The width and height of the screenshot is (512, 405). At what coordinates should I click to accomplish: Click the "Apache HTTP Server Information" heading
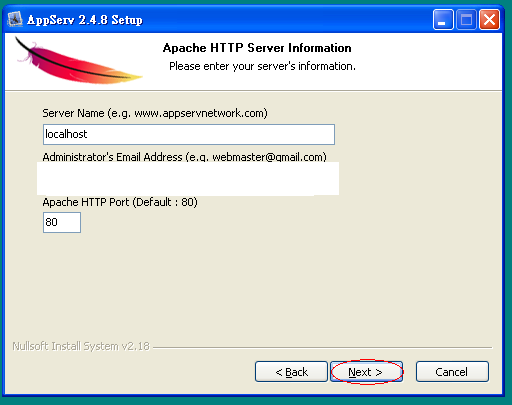coord(257,48)
